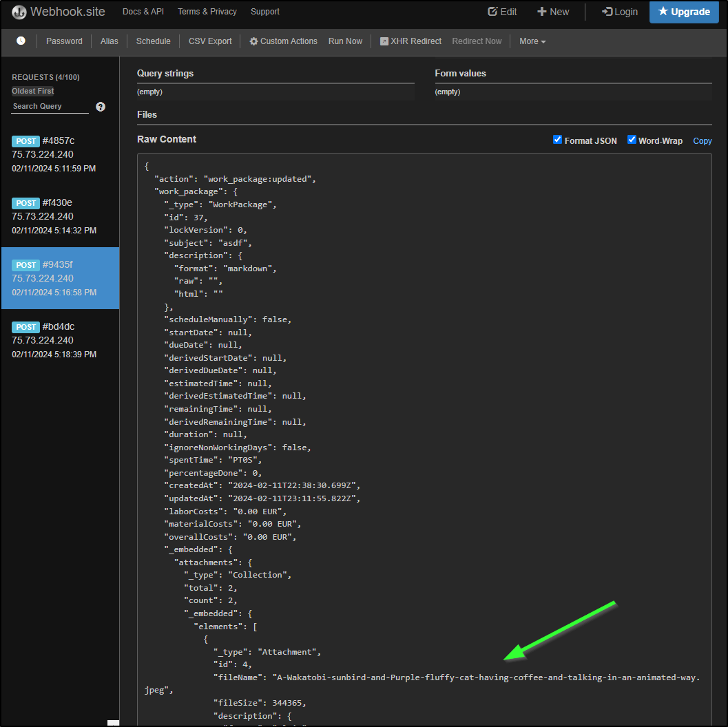728x727 pixels.
Task: Click the "subject": "asdf" line
Action: [207, 243]
